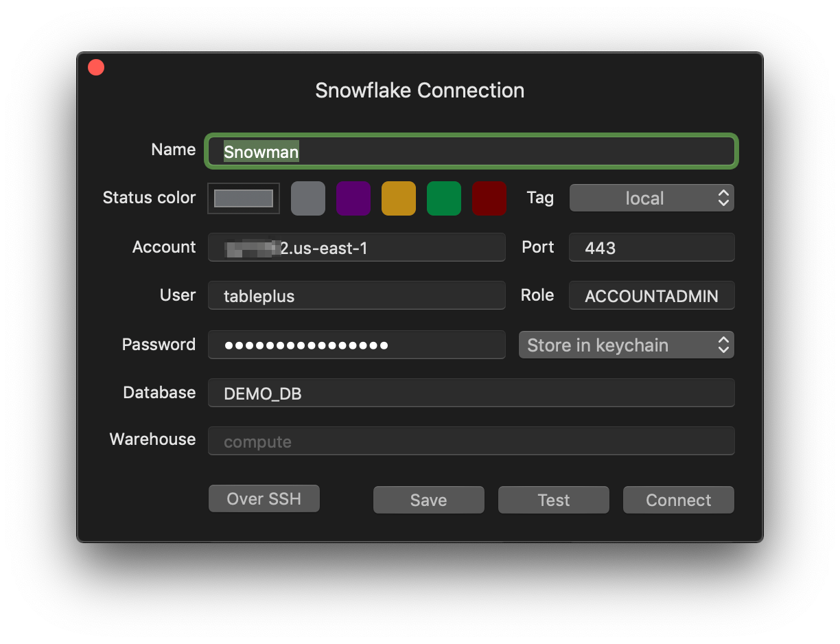Click inside the Name field showing Snowman

coord(471,151)
